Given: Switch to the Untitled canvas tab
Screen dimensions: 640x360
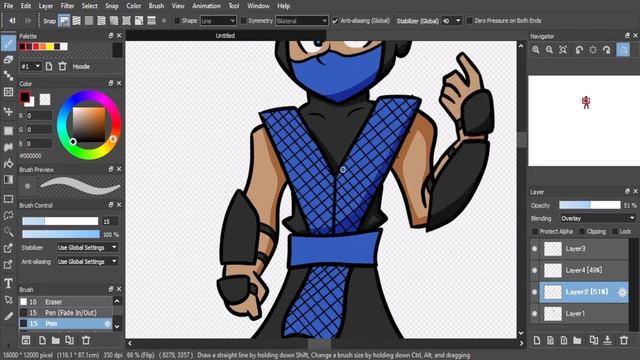Looking at the screenshot, I should (225, 36).
